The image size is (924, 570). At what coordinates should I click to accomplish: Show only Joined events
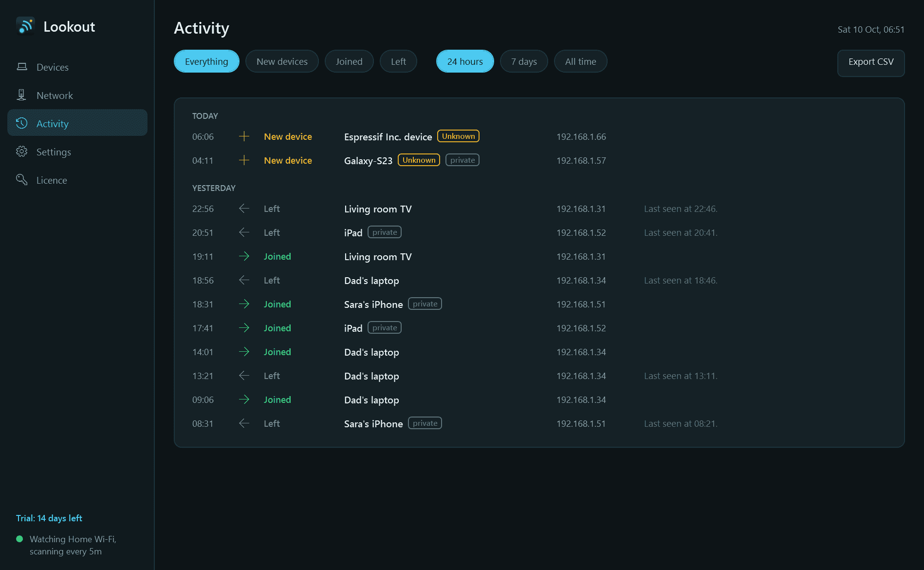point(349,61)
